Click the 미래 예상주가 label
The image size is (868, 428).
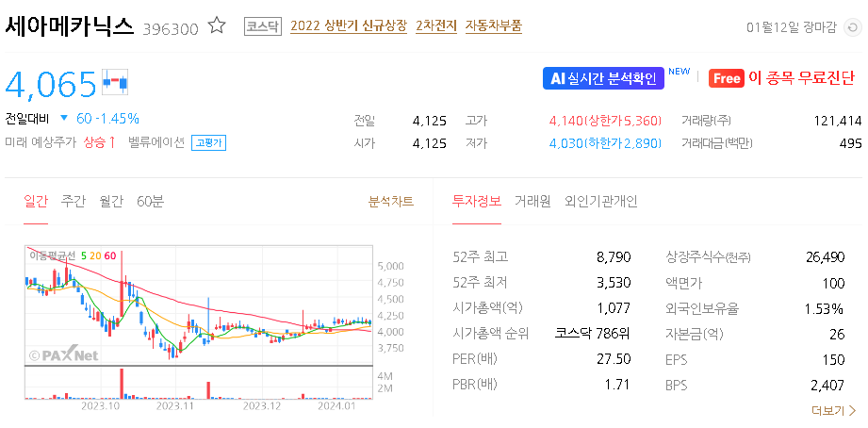coord(40,143)
